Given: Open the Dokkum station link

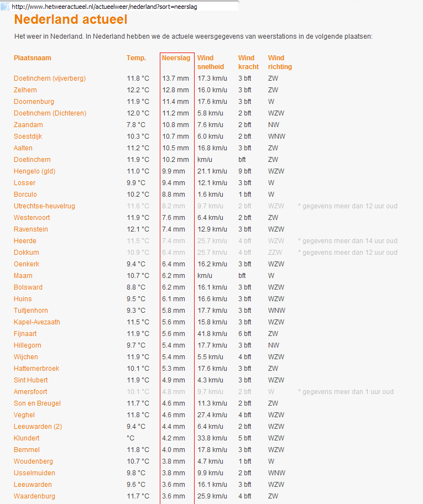Looking at the screenshot, I should click(27, 253).
